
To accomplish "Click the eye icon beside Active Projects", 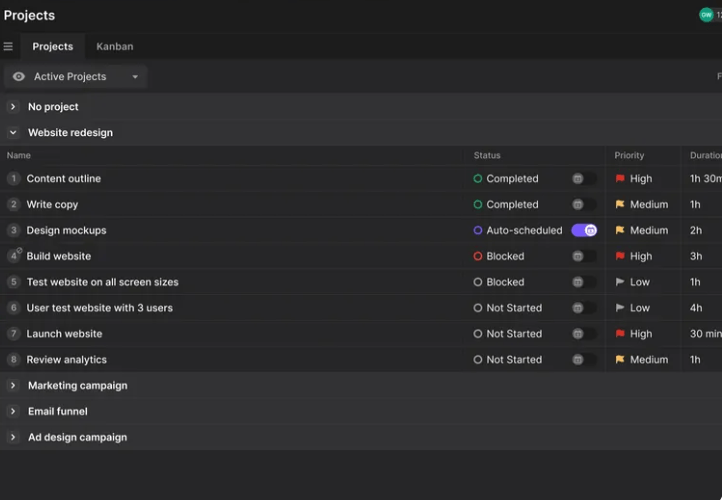I will pyautogui.click(x=18, y=76).
